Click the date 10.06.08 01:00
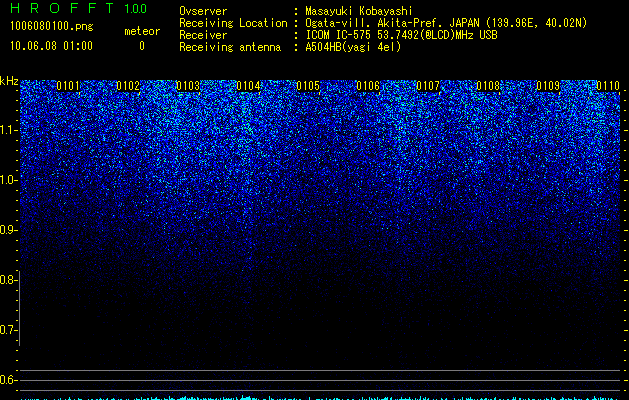This screenshot has height=400, width=629. 51,46
